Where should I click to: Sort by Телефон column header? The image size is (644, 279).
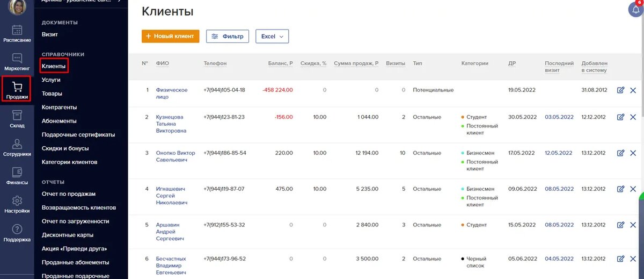(215, 63)
